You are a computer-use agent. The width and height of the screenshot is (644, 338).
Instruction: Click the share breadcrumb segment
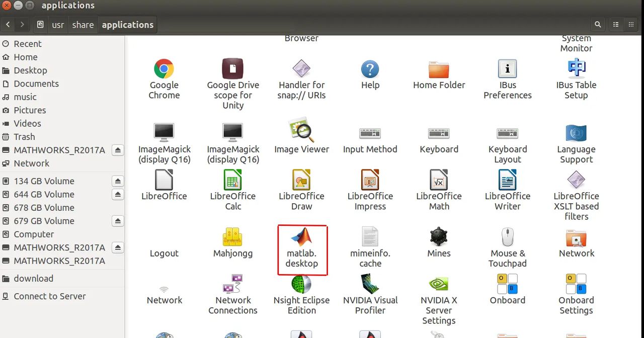coord(83,24)
